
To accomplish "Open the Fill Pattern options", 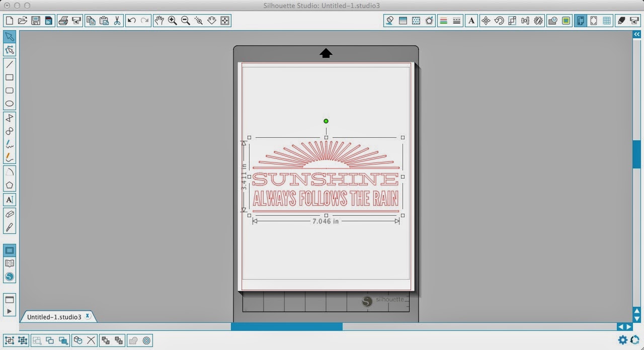I will point(417,20).
